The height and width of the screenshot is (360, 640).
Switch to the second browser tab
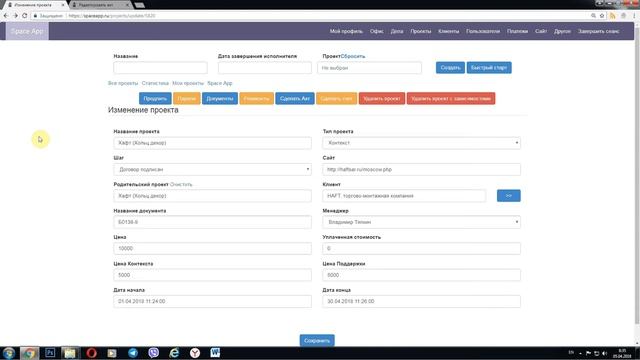pyautogui.click(x=100, y=5)
